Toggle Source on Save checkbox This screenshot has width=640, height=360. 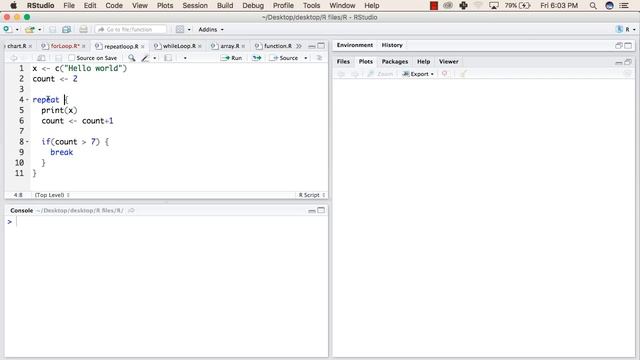click(72, 58)
